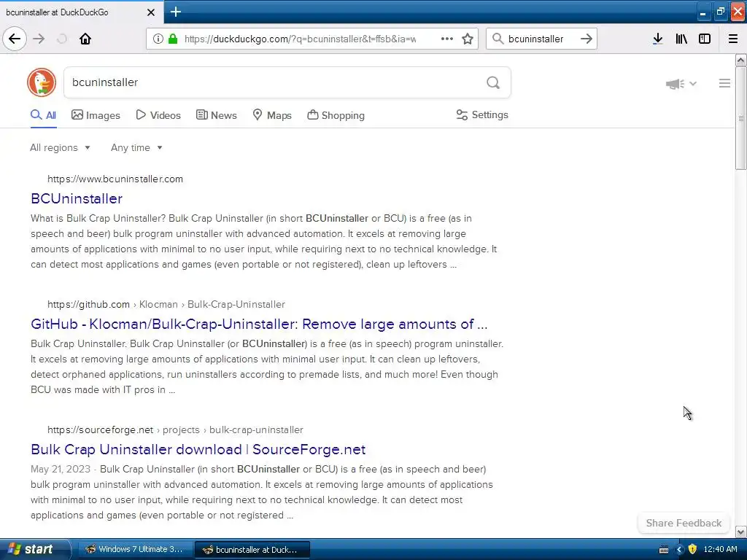Click the https://www.bcuninstaller.com URL text
Viewport: 747px width, 560px height.
115,179
